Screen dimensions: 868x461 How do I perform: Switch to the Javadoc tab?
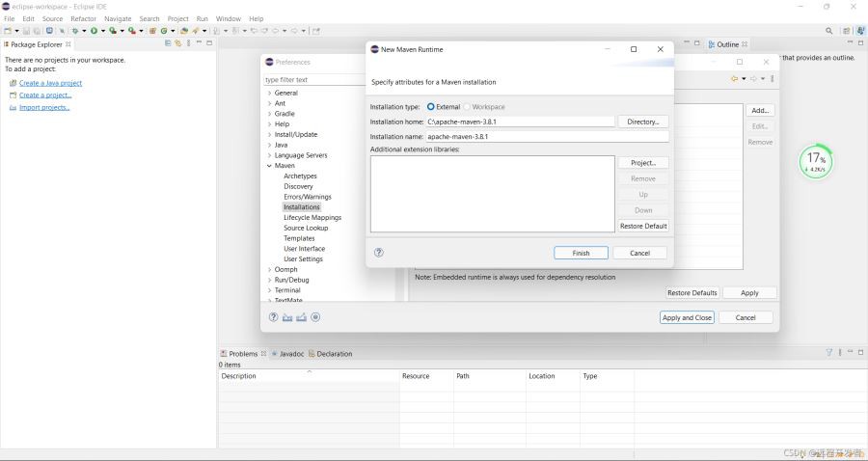[x=287, y=354]
